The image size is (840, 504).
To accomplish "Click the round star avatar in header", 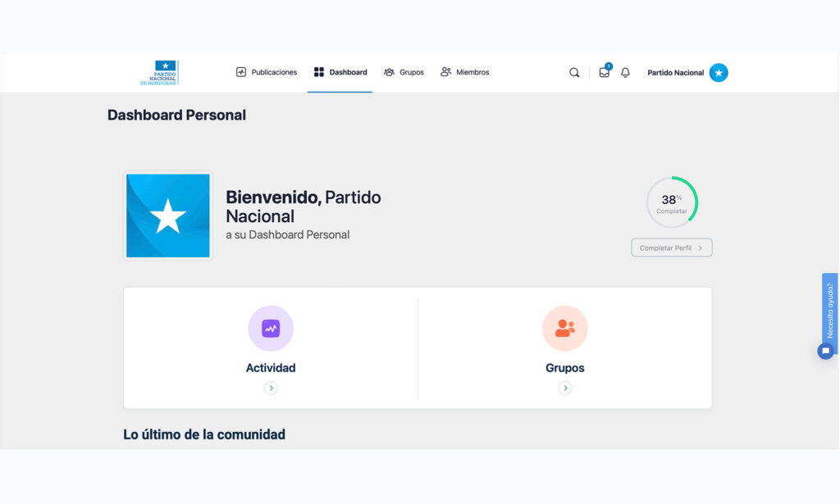I will 719,73.
